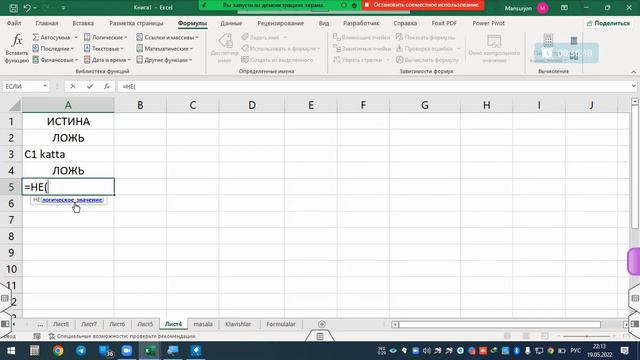Switch to the Вставка ribbon tab
The width and height of the screenshot is (640, 360).
click(83, 23)
